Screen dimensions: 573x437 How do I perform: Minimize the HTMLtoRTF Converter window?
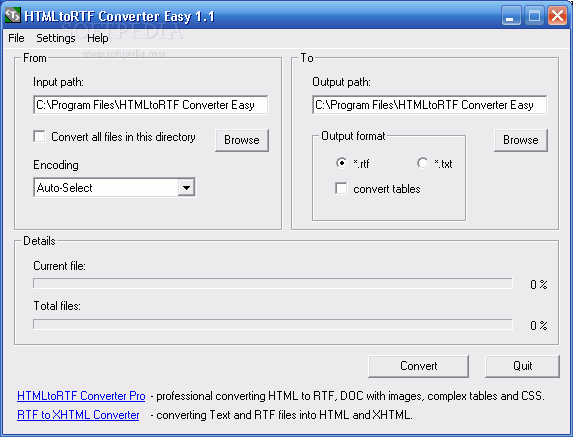511,16
